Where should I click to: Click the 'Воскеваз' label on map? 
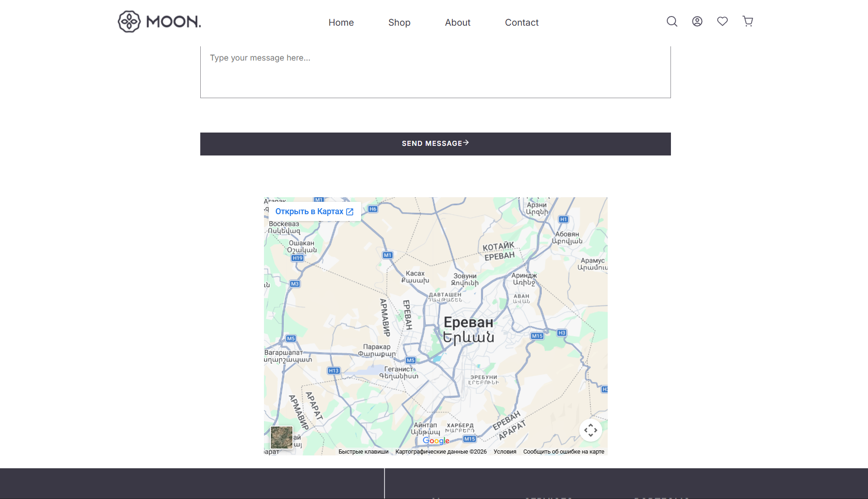pos(284,224)
